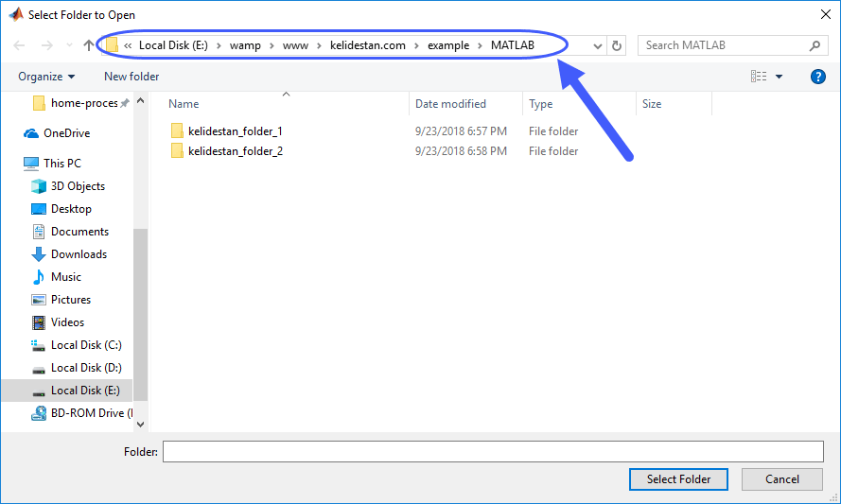Screen dimensions: 841x504
Task: Open the view options dropdown arrow
Action: click(x=779, y=77)
